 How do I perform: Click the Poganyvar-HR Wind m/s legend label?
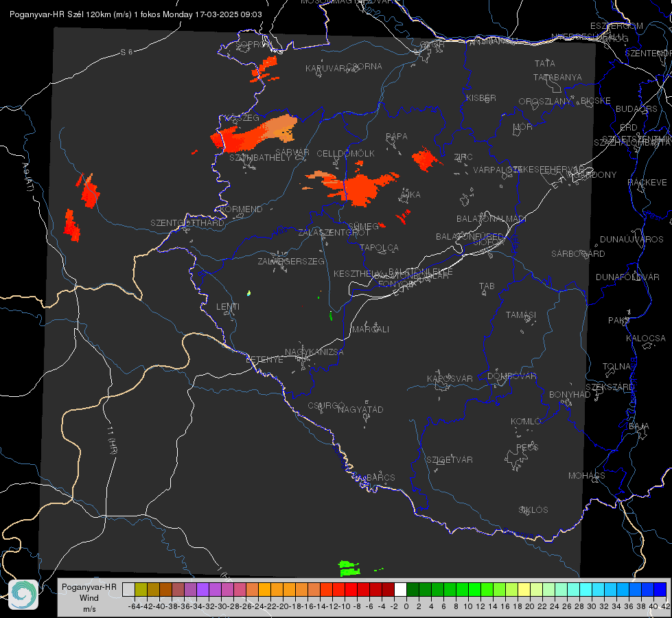pyautogui.click(x=89, y=597)
